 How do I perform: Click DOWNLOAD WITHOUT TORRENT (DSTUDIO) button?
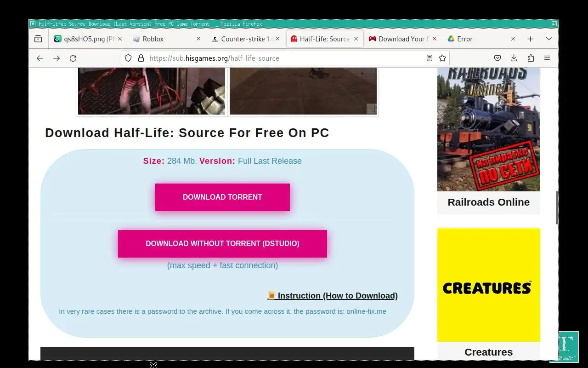222,244
